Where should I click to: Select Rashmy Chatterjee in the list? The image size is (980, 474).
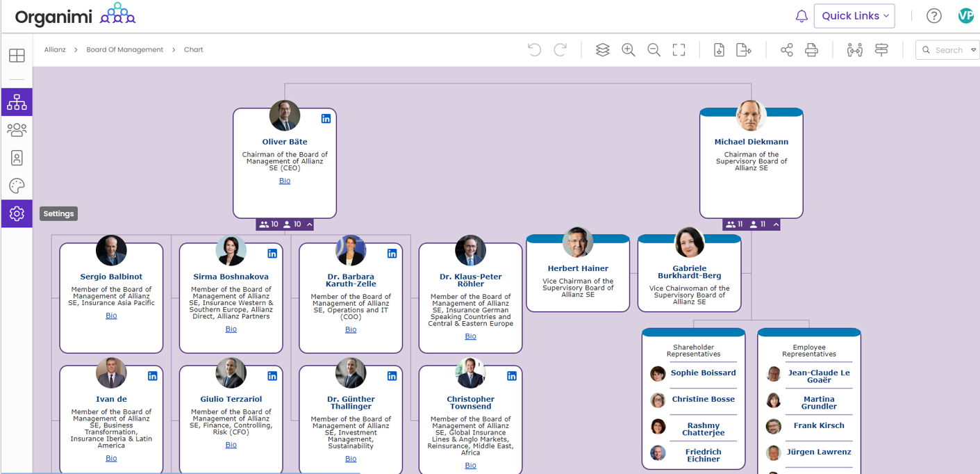(703, 429)
